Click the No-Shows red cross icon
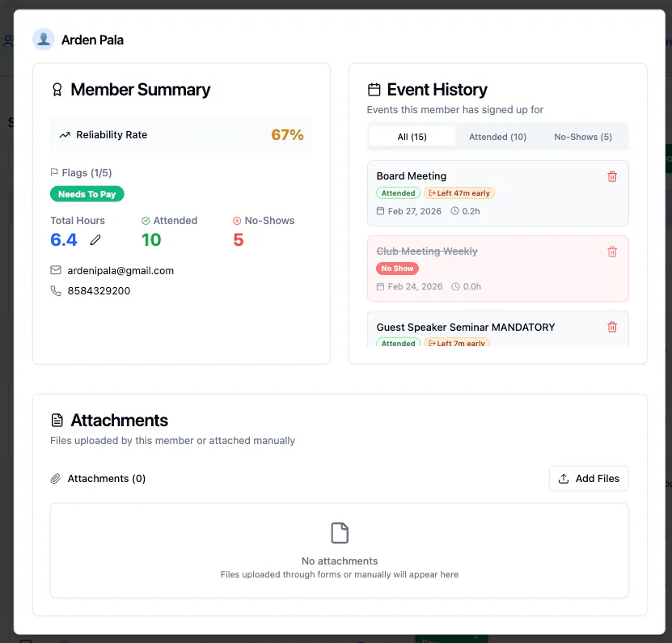This screenshot has height=643, width=672. pos(237,221)
